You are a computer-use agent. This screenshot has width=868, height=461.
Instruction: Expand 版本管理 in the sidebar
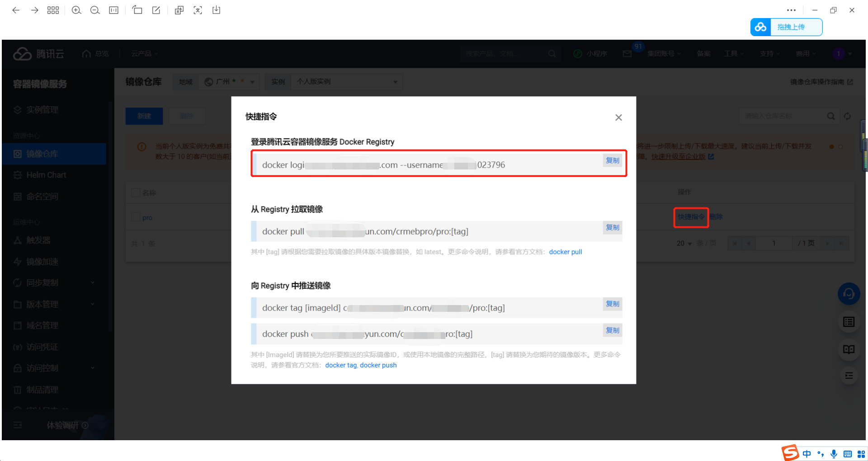[54, 304]
